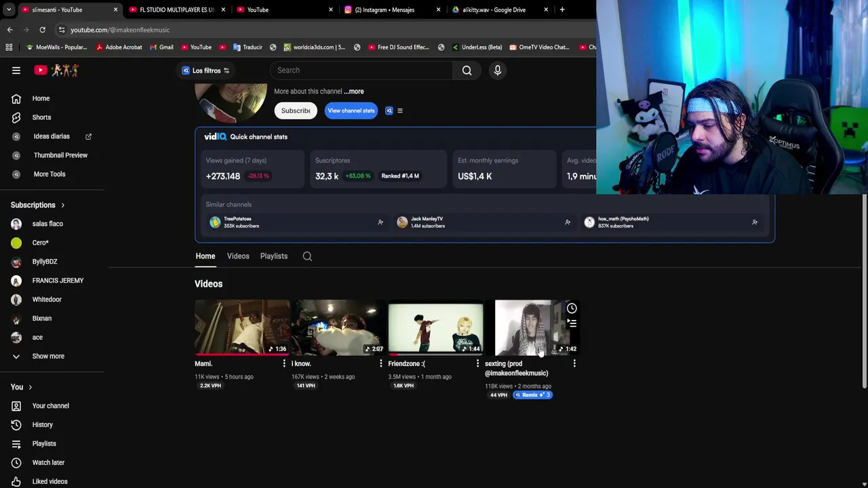Go to Home in the sidebar
The height and width of the screenshot is (488, 868).
(41, 98)
